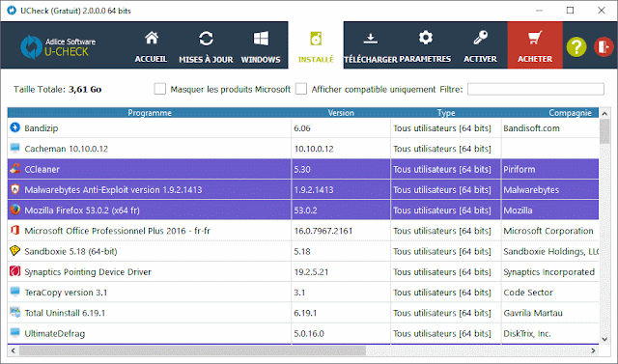This screenshot has width=618, height=364.
Task: Click the Cacheman row icon
Action: pyautogui.click(x=15, y=148)
